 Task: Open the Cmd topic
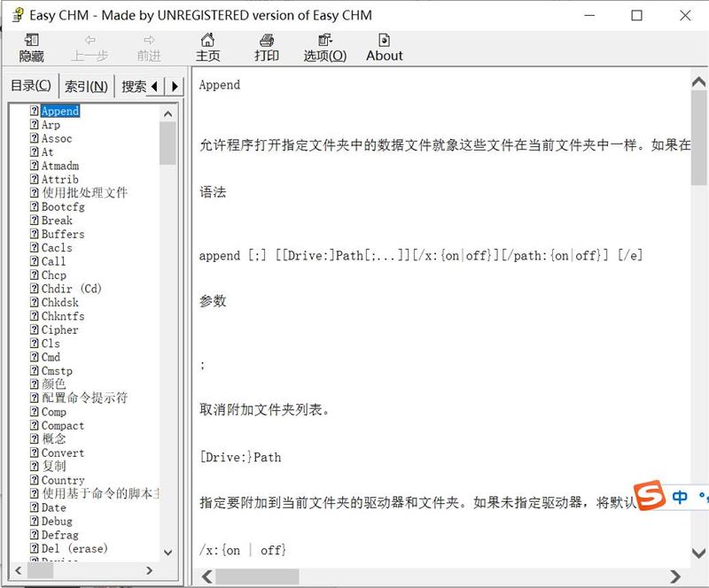click(x=51, y=357)
